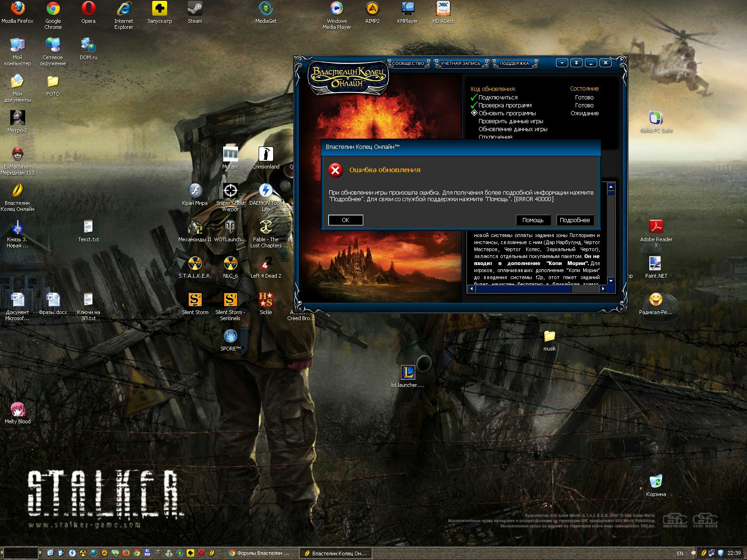This screenshot has width=747, height=560.
Task: Open the Поддержка menu in launcher
Action: pos(514,63)
